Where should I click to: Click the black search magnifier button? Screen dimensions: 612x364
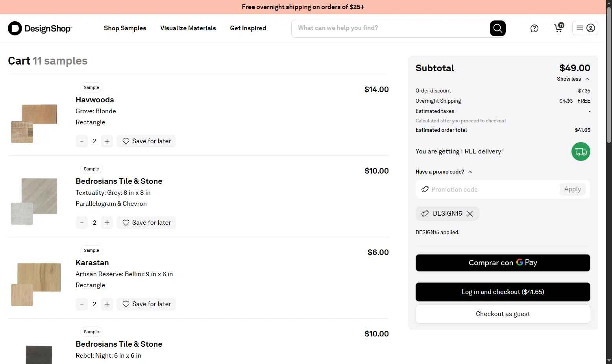click(x=498, y=28)
